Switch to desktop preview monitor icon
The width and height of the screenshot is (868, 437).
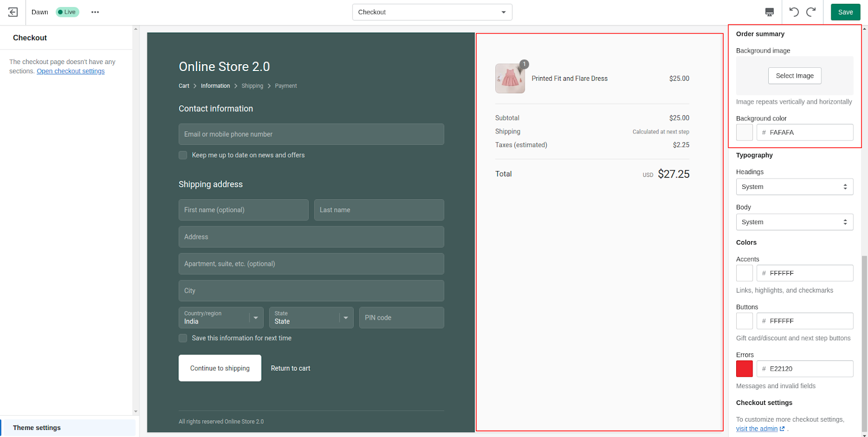point(769,12)
